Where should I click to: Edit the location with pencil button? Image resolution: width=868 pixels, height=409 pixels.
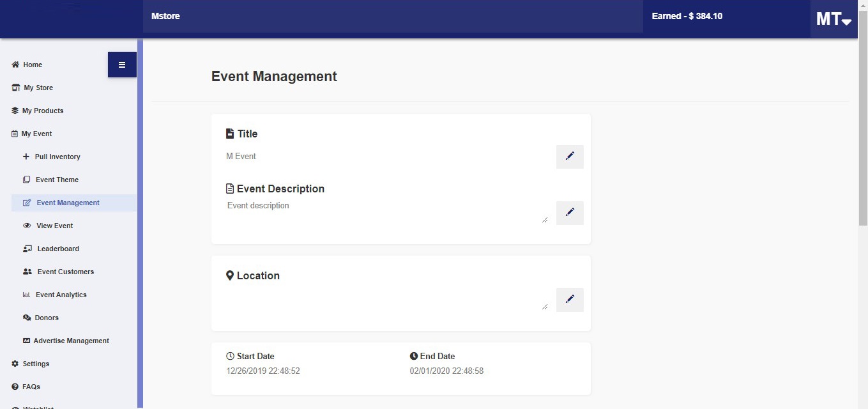click(570, 300)
